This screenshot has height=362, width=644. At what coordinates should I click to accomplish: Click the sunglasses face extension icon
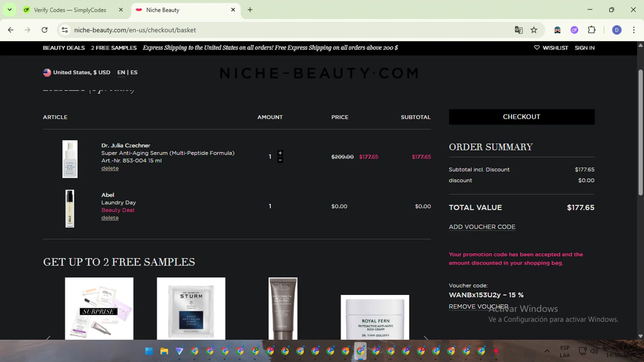click(557, 30)
